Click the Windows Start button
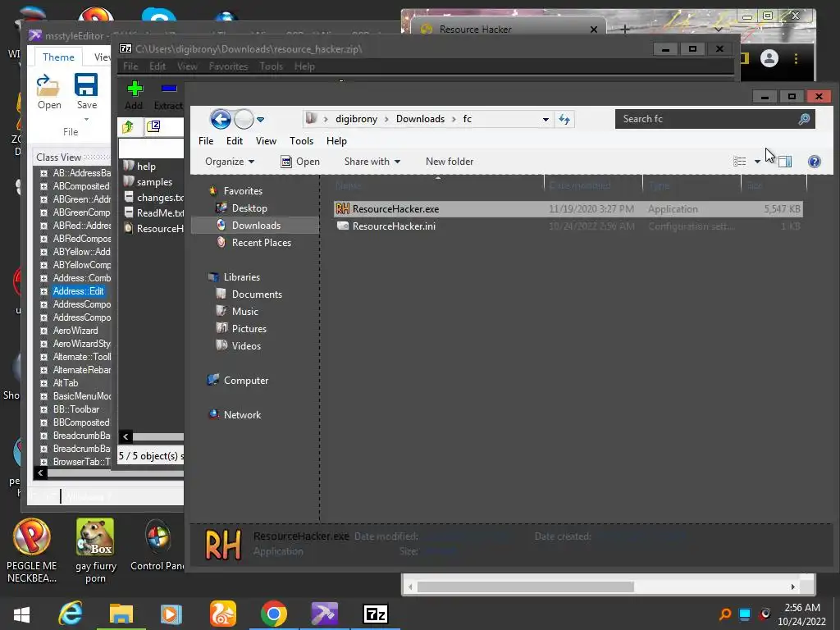The image size is (840, 630). pyautogui.click(x=21, y=614)
